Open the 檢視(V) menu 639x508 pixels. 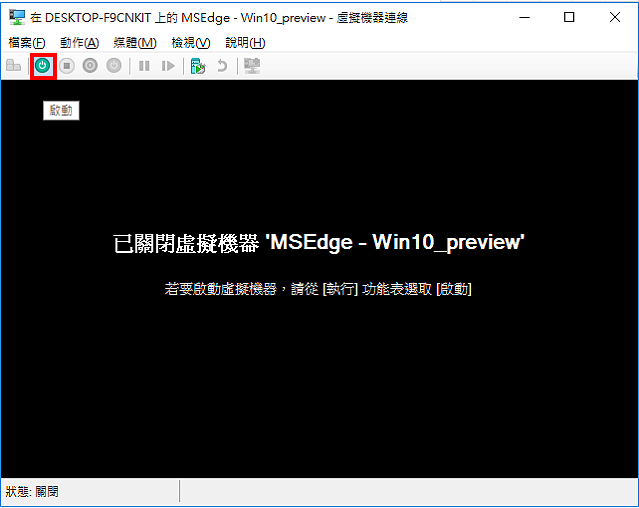(x=191, y=43)
